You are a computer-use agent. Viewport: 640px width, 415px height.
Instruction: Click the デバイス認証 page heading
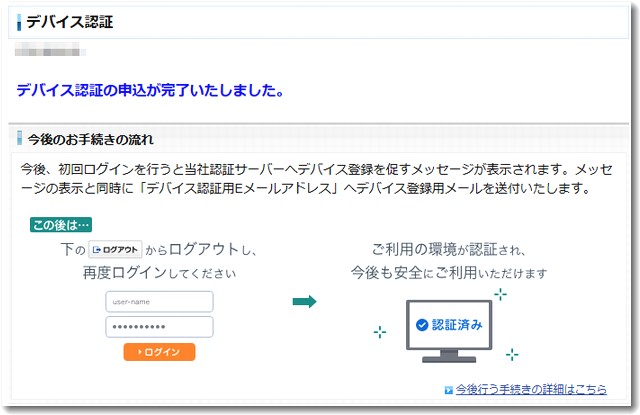(70, 22)
